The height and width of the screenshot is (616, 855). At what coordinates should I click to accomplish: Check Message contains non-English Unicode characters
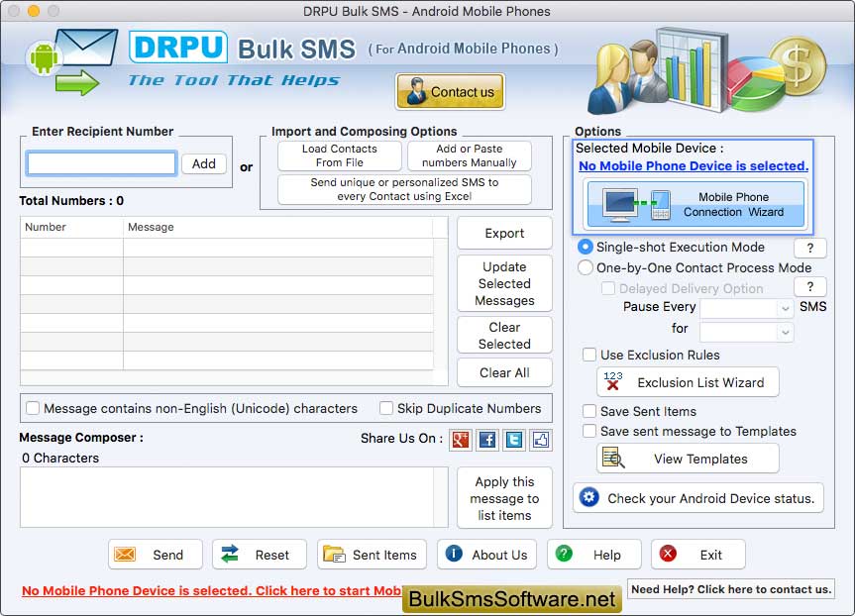[33, 408]
